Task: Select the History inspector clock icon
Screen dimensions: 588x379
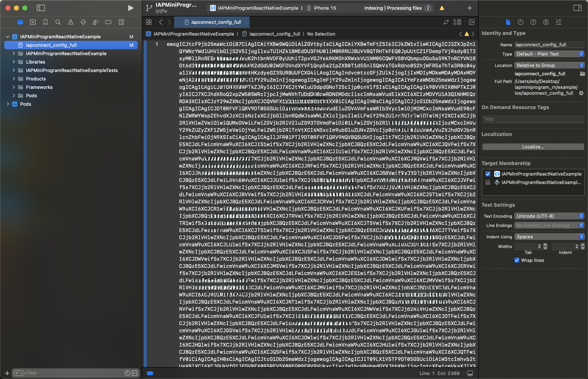Action: tap(521, 22)
